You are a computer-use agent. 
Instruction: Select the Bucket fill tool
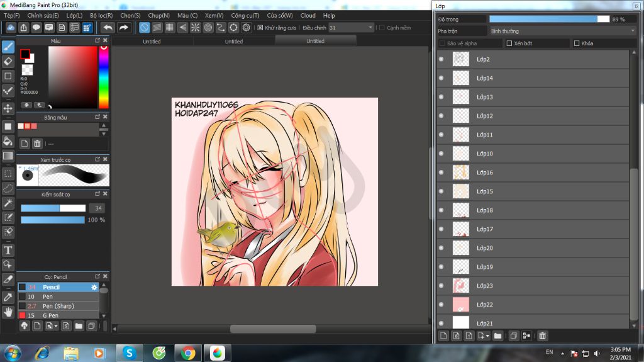[8, 142]
